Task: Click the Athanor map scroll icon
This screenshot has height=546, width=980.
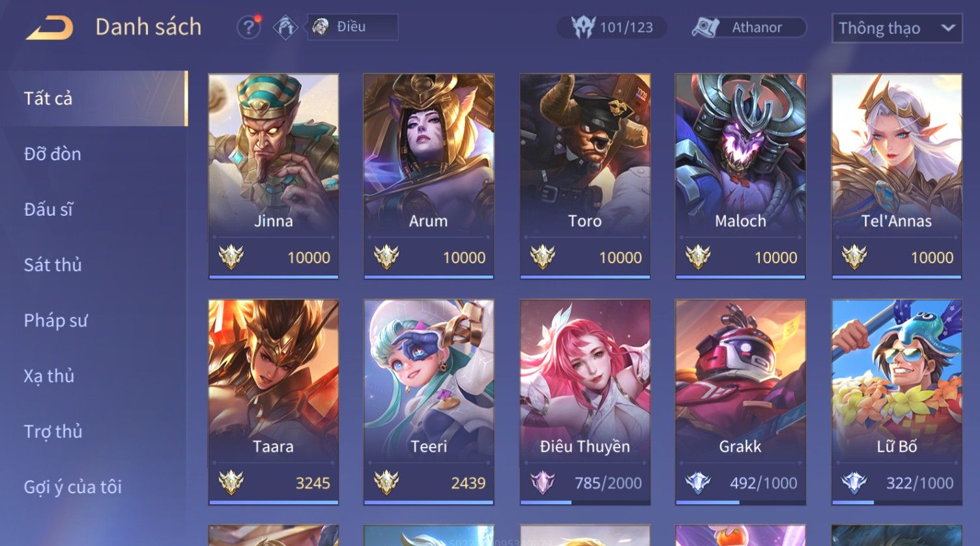Action: pyautogui.click(x=705, y=27)
